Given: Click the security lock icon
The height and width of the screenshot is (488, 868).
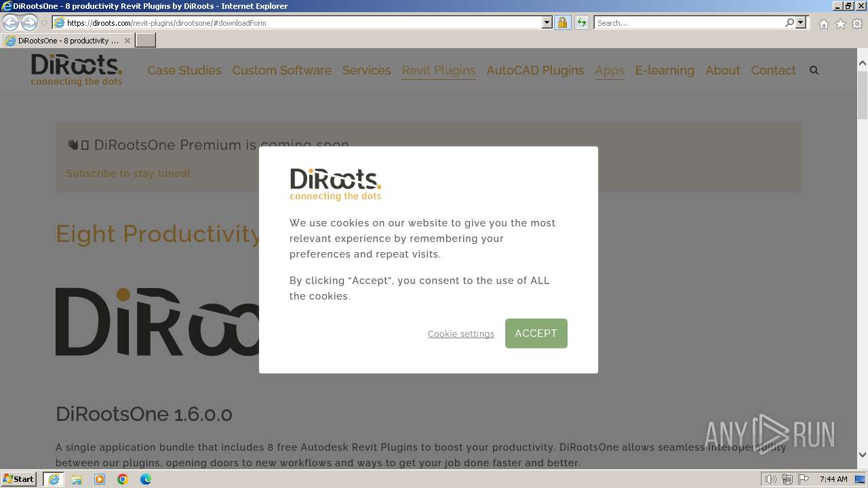Looking at the screenshot, I should coord(562,22).
